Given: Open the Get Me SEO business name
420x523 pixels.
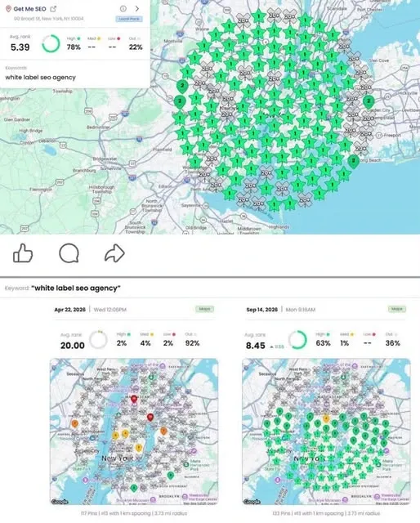Looking at the screenshot, I should coord(29,9).
